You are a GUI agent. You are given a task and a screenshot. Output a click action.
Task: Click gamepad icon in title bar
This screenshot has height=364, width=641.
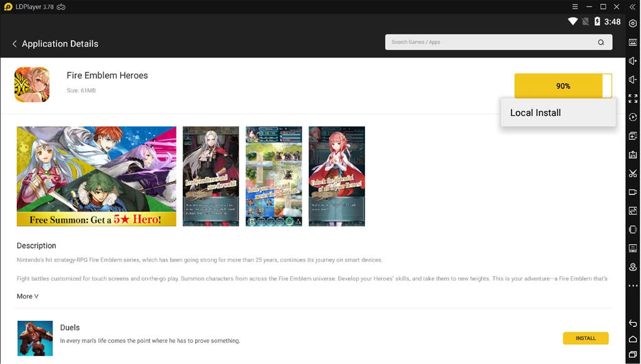61,7
